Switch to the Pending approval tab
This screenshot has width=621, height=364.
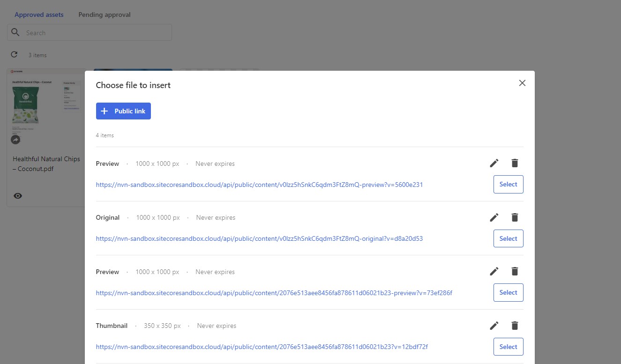point(104,15)
